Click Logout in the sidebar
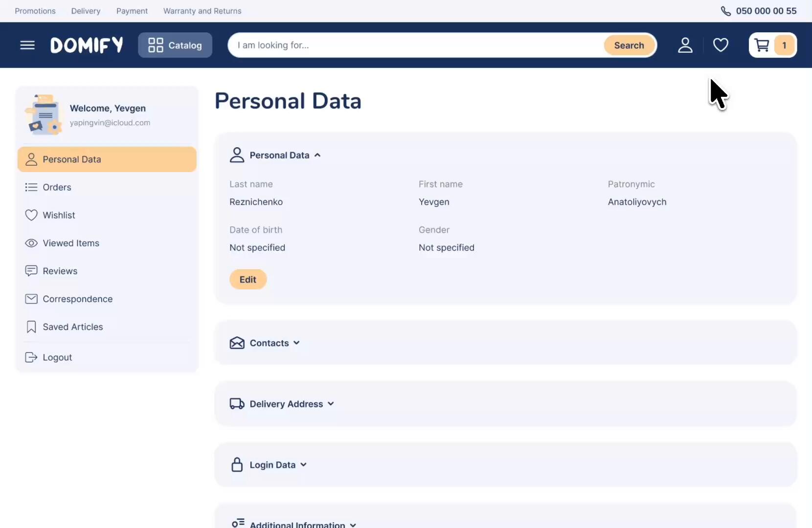 57,357
